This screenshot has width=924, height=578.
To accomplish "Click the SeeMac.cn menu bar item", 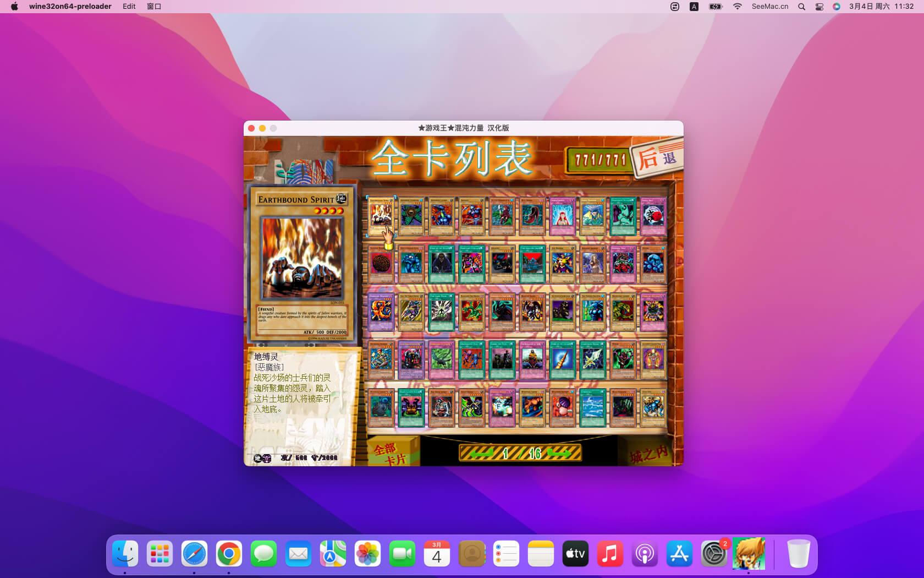I will [770, 6].
